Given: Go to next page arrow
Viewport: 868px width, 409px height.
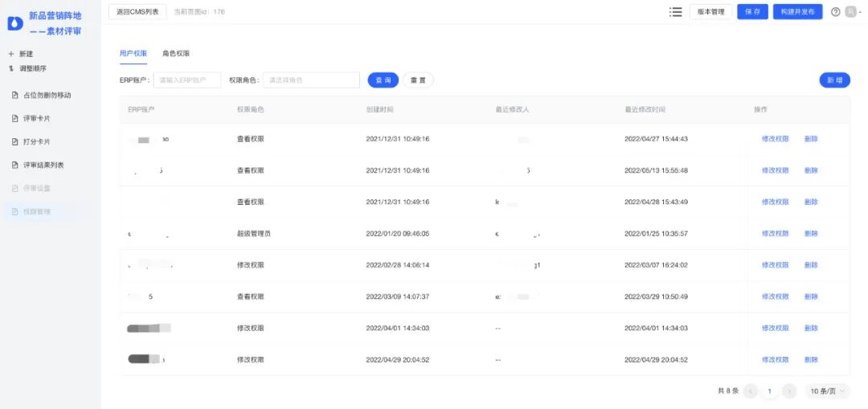Looking at the screenshot, I should pos(789,391).
